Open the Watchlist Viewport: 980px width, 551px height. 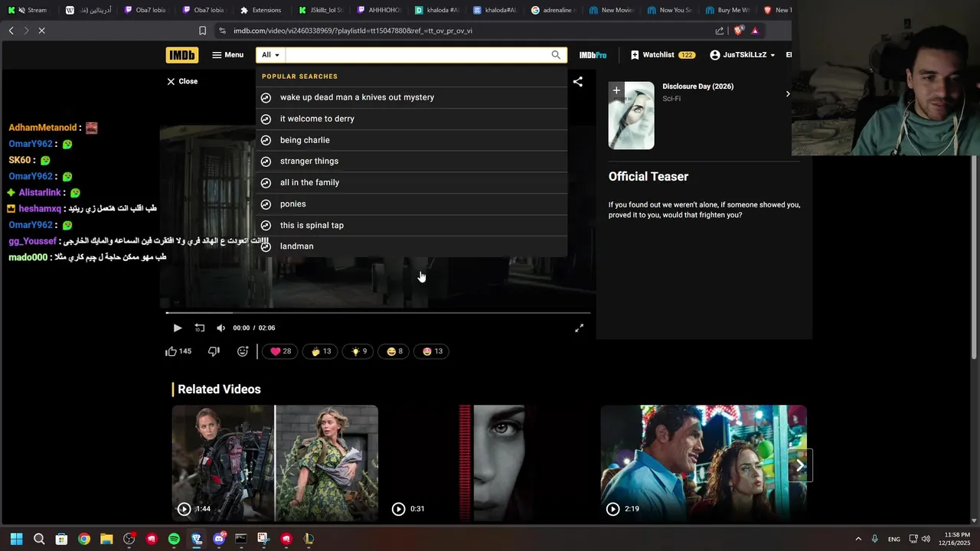click(663, 55)
